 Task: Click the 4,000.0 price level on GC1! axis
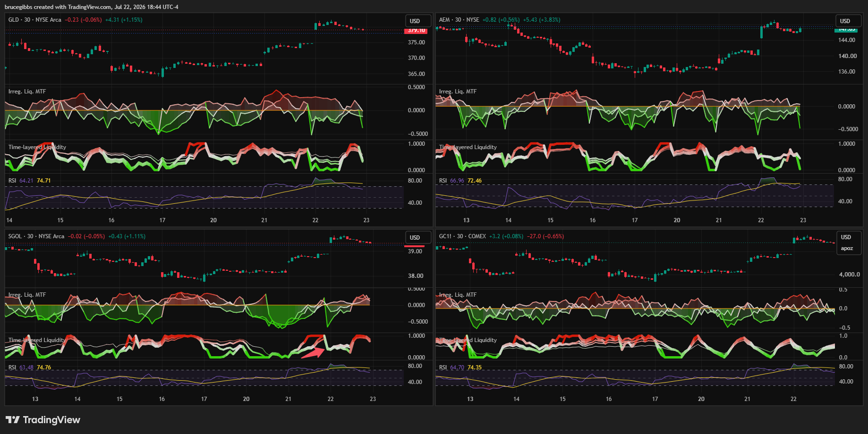pos(850,275)
